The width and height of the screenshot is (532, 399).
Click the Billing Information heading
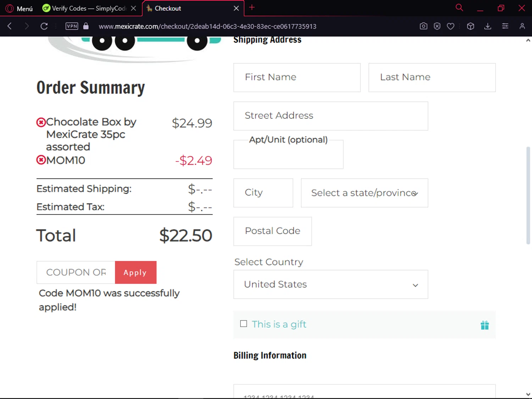[x=270, y=355]
